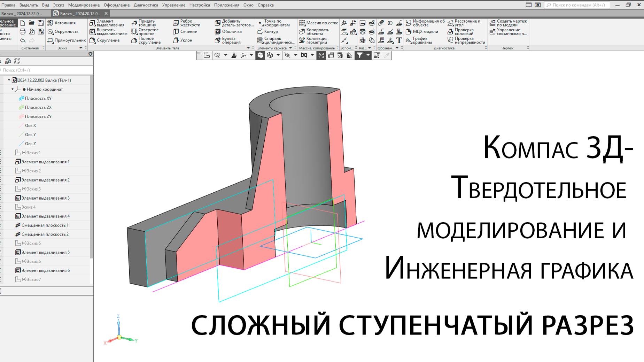Toggle shaded display cube in view toolbar

(261, 55)
